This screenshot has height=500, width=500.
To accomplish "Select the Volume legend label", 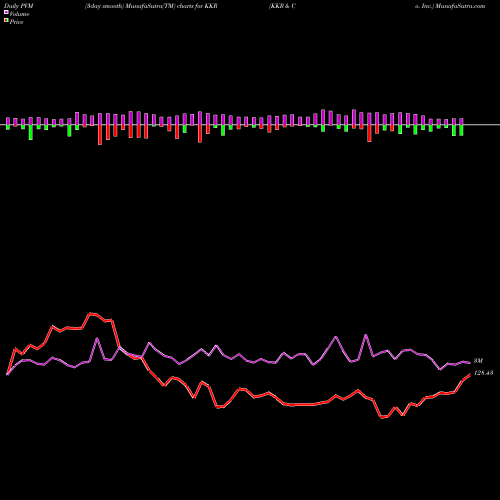I will (x=19, y=14).
